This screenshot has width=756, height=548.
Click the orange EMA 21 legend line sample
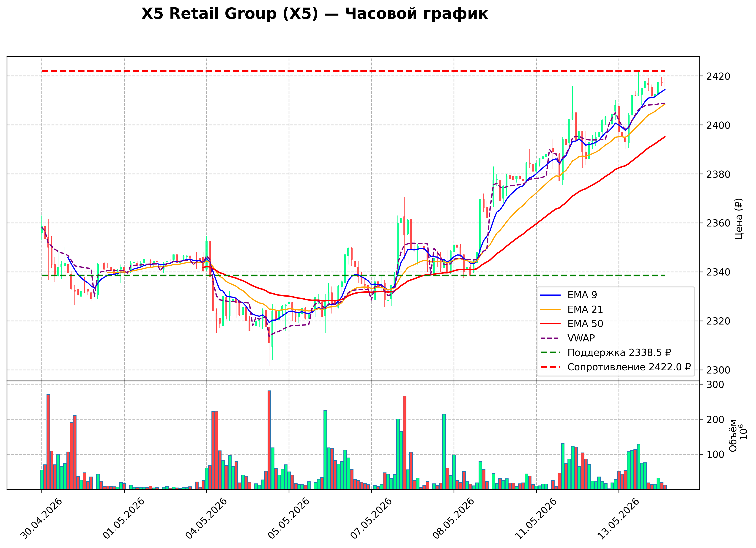[550, 309]
